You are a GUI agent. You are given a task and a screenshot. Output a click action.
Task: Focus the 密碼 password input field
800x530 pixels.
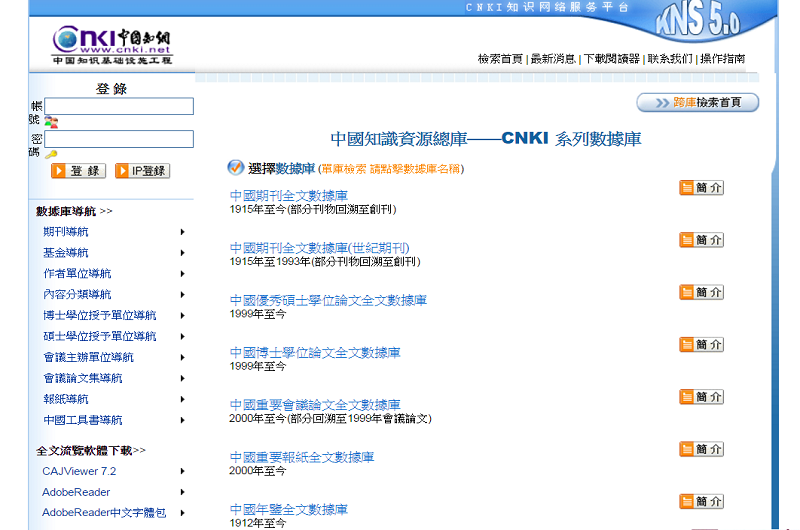click(x=119, y=139)
